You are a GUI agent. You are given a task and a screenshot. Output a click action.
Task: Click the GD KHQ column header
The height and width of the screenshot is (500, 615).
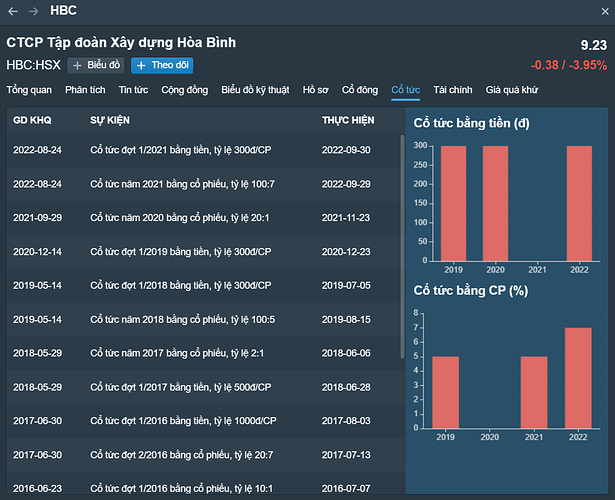[33, 120]
